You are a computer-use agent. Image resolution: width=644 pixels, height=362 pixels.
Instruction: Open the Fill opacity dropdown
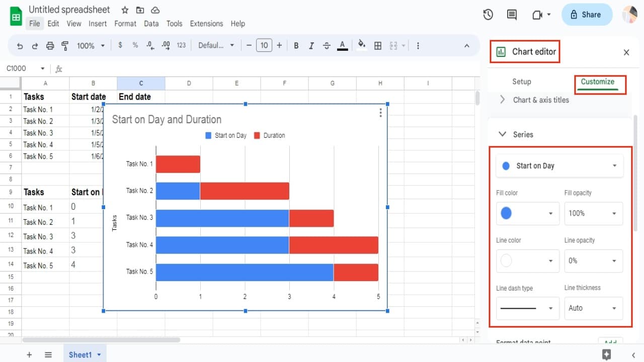pos(594,213)
